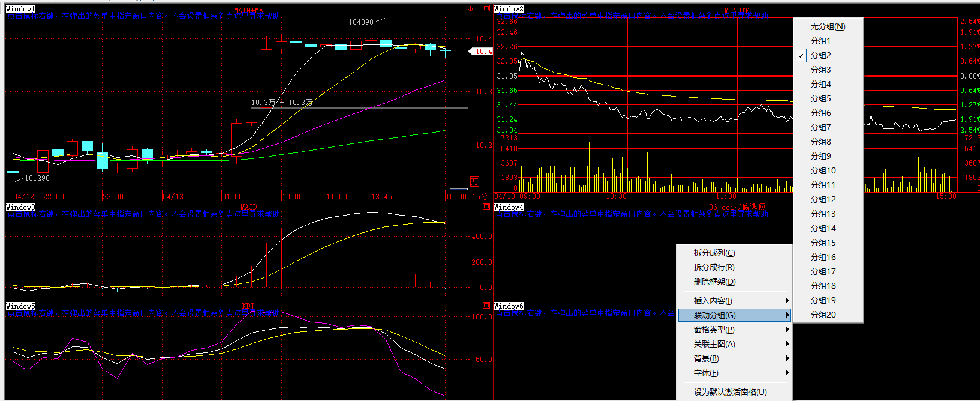Image resolution: width=980 pixels, height=401 pixels.
Task: Expand the 字体(F) submenu
Action: (735, 373)
